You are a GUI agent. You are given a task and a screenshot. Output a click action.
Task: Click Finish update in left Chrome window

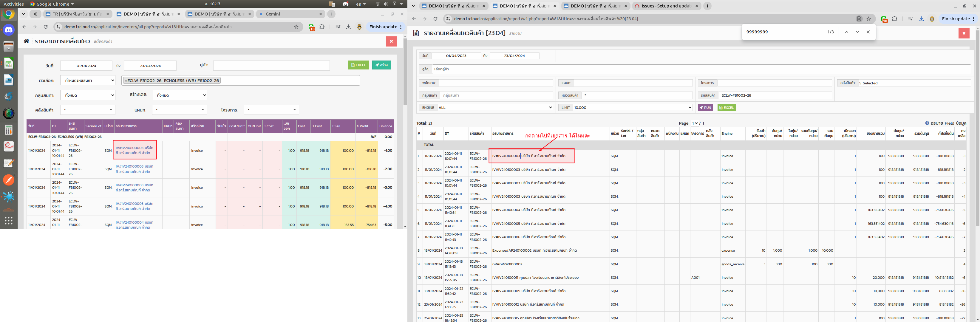(x=385, y=27)
